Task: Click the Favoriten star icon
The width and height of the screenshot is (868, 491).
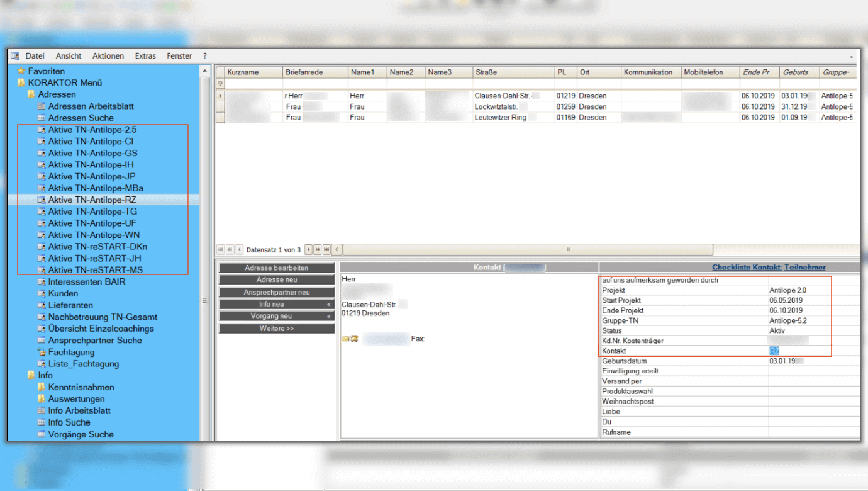Action: click(x=21, y=71)
